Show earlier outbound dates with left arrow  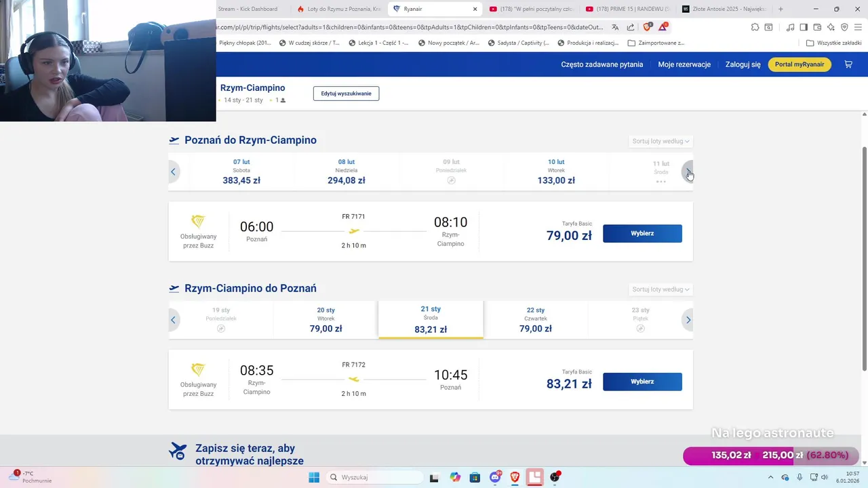(x=173, y=171)
